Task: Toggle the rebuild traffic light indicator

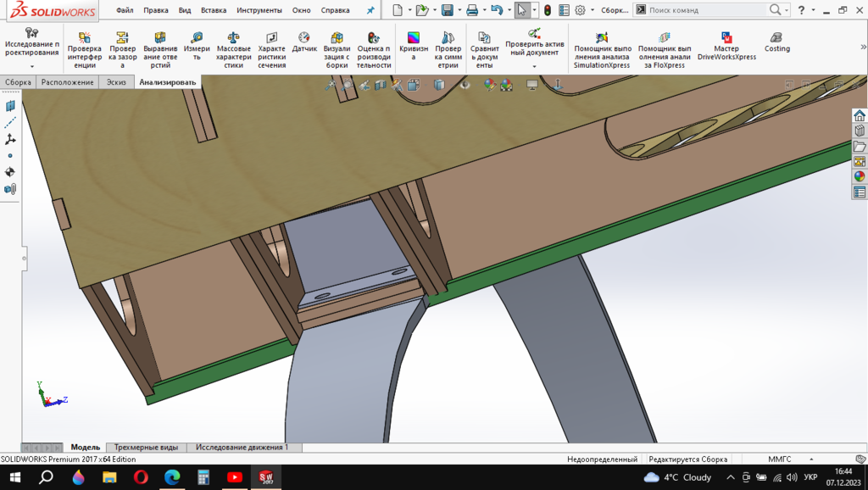Action: coord(548,10)
